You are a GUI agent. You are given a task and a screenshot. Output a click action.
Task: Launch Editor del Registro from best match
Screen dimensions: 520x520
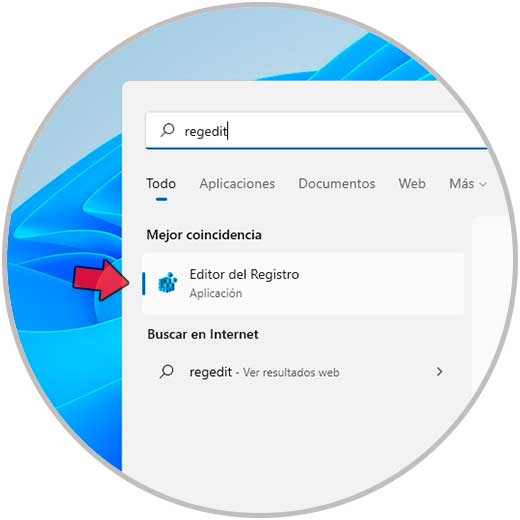(303, 283)
